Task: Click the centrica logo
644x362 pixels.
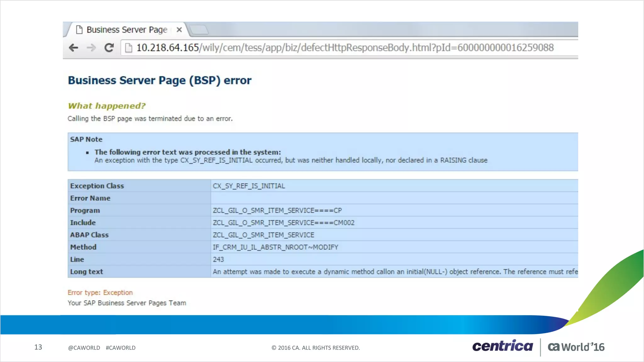Action: pos(502,346)
